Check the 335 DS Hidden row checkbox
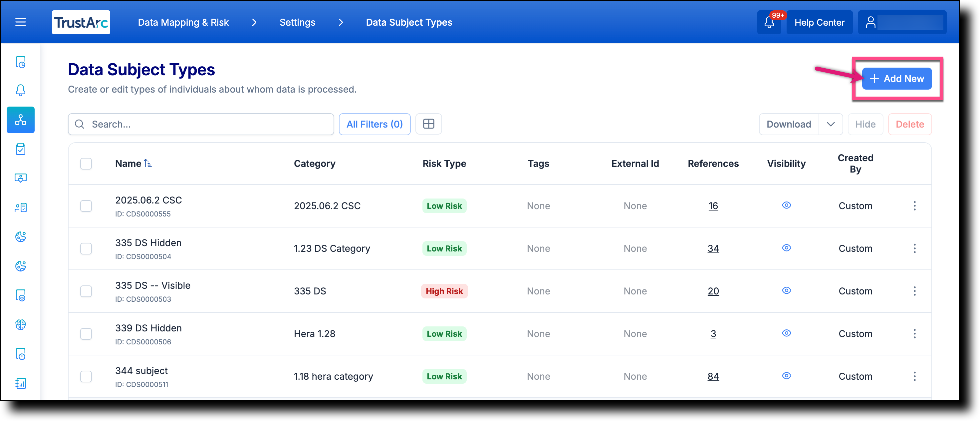Viewport: 980px width, 421px height. pyautogui.click(x=86, y=248)
